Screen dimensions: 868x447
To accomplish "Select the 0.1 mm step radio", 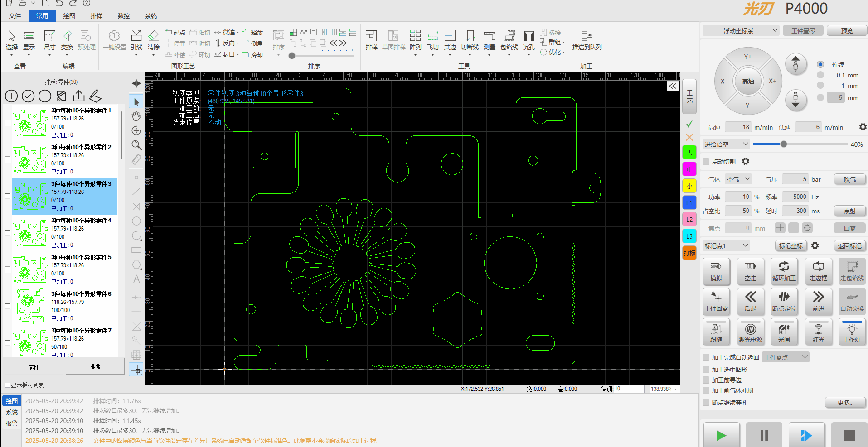I will coord(820,75).
